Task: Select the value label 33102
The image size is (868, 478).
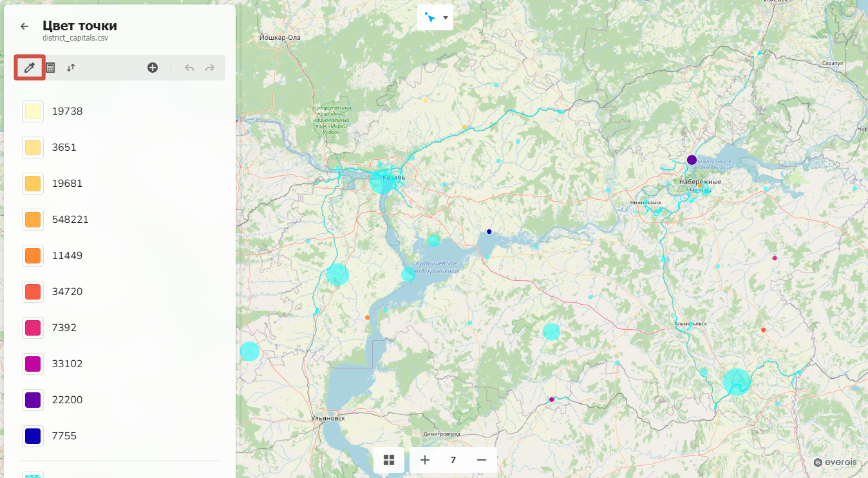Action: pyautogui.click(x=68, y=364)
